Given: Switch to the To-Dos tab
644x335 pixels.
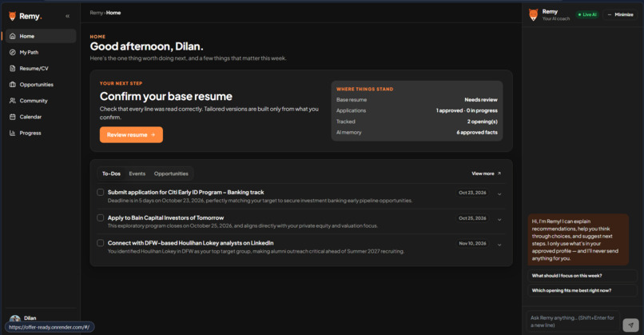Looking at the screenshot, I should coord(111,173).
